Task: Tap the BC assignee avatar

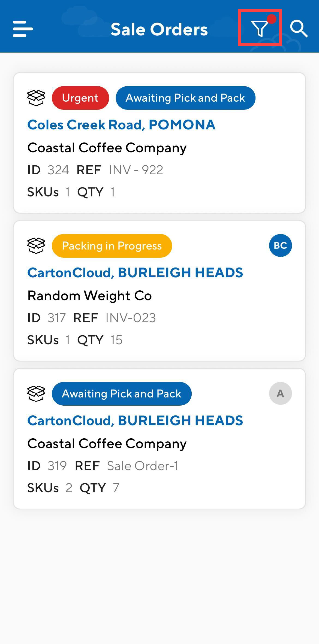Action: [280, 245]
